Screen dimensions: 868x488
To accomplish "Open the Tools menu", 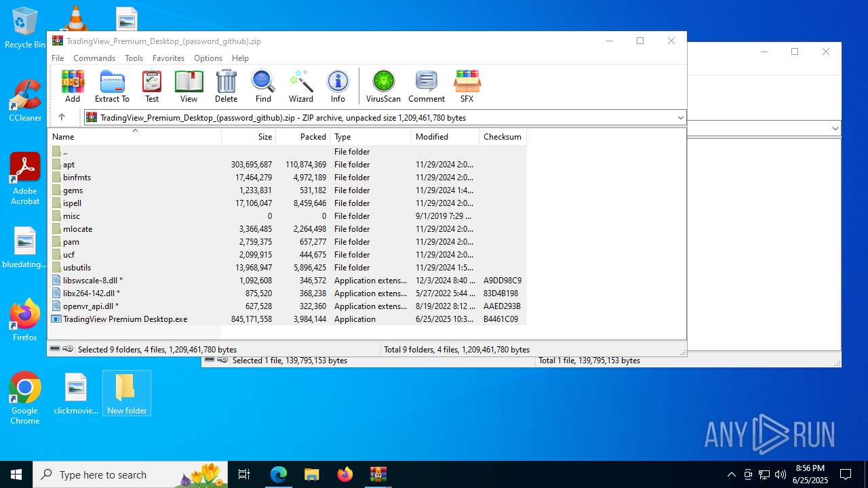I will (x=134, y=58).
